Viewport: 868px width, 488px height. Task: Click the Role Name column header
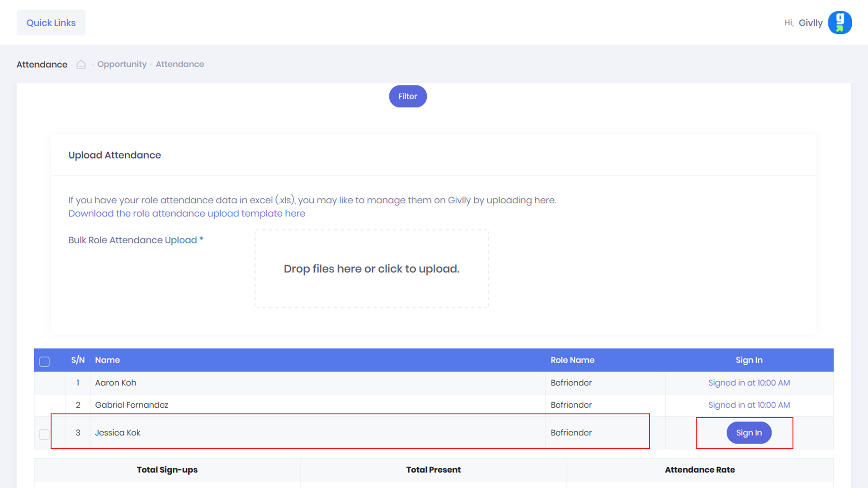pos(572,360)
